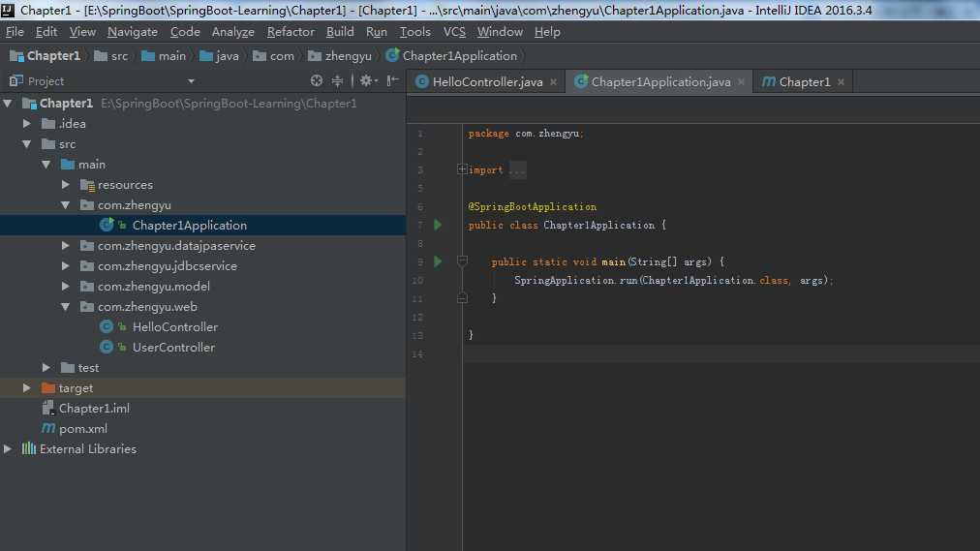The height and width of the screenshot is (551, 980).
Task: Expand the com.zhengyu.model package
Action: click(x=66, y=286)
